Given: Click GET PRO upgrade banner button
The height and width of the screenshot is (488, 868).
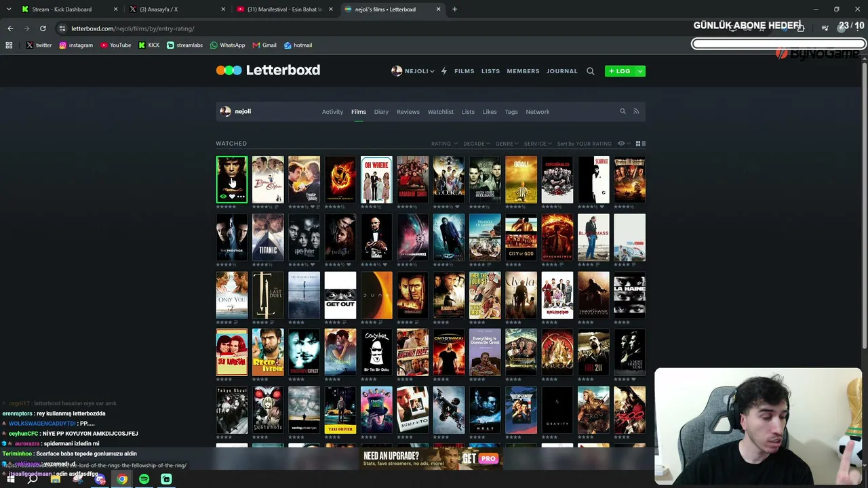Looking at the screenshot, I should click(x=480, y=458).
